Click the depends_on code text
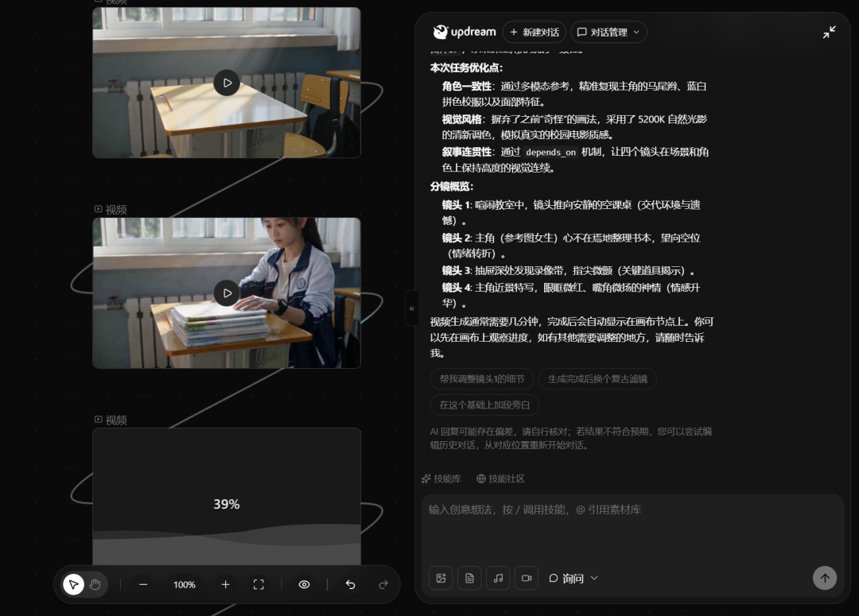The height and width of the screenshot is (616, 859). [550, 153]
